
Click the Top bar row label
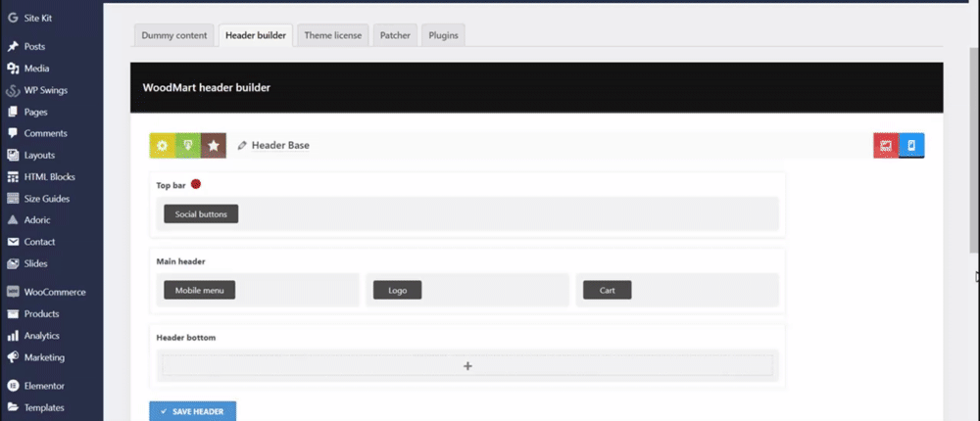(171, 185)
